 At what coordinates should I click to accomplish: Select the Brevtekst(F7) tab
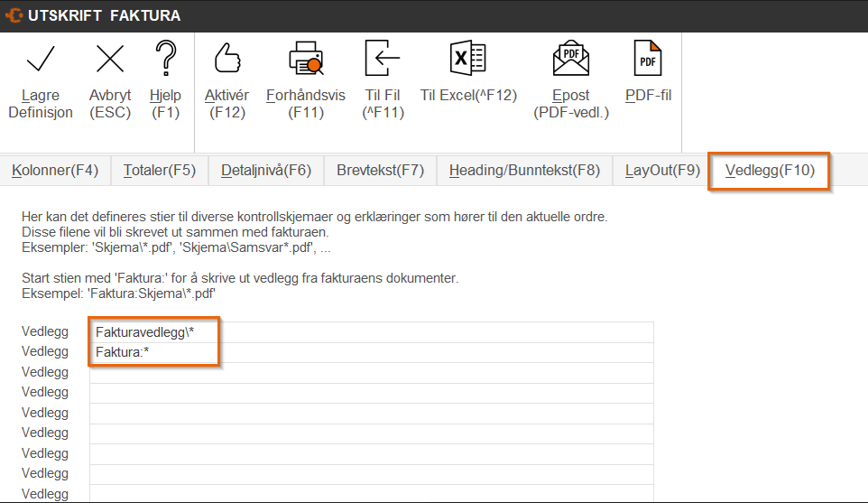coord(380,171)
